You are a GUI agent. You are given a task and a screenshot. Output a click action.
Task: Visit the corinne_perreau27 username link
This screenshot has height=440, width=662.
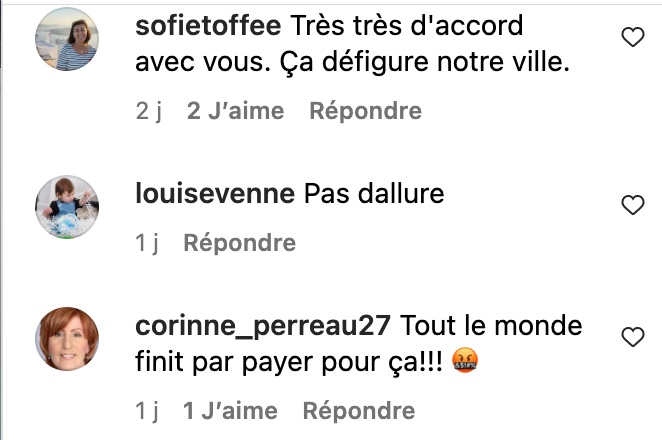click(263, 326)
